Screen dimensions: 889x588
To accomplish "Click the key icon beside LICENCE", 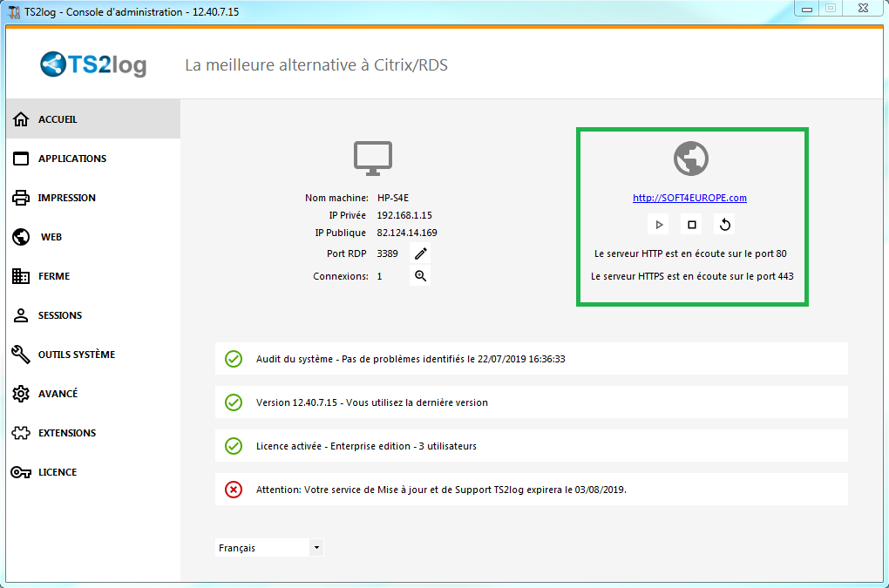I will click(21, 472).
